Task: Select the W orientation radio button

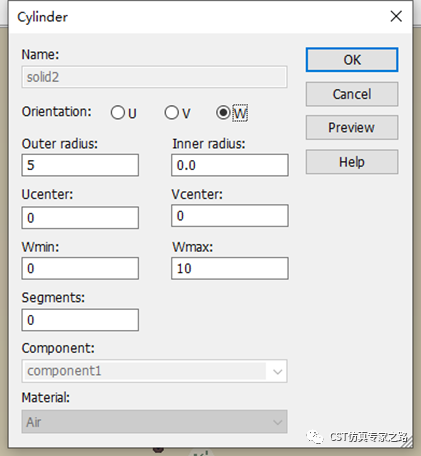Action: (x=223, y=113)
